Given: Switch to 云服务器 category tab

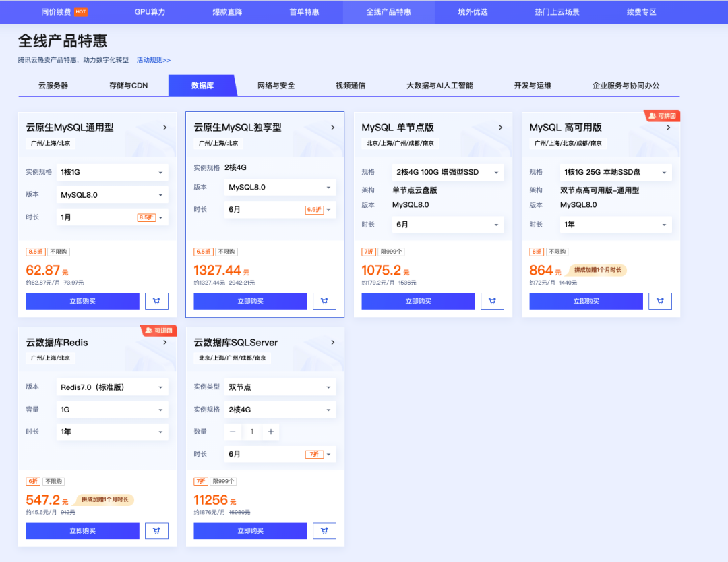Looking at the screenshot, I should coord(53,86).
